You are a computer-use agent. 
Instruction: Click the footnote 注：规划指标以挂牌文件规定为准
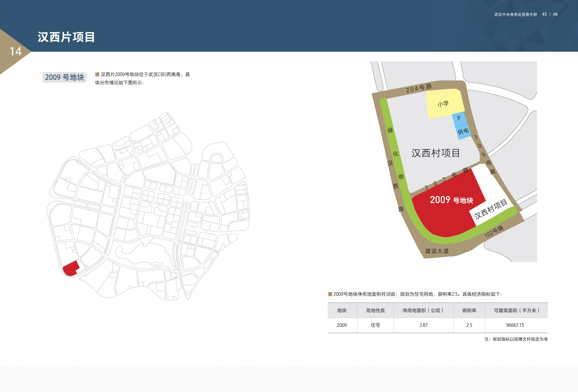(x=516, y=339)
